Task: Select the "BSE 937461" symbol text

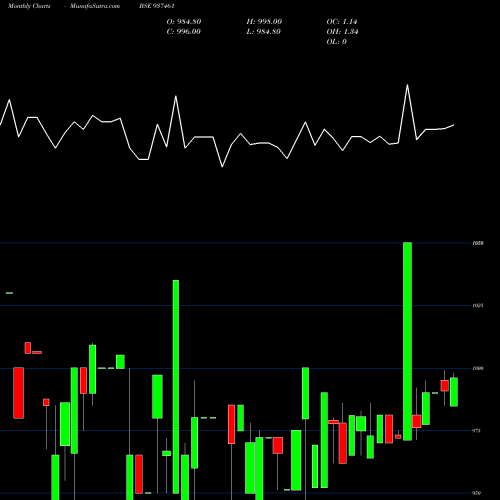Action: (157, 6)
